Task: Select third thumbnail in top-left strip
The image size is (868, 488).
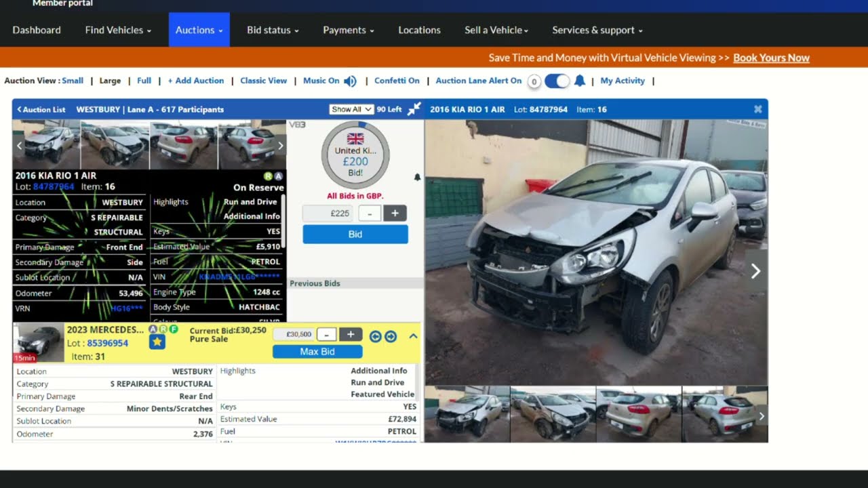Action: coord(183,144)
